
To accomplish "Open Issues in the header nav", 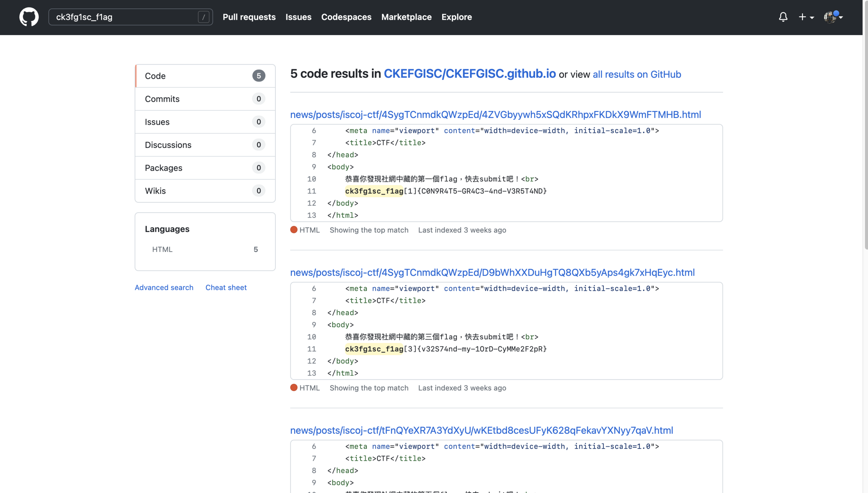I will [x=298, y=17].
